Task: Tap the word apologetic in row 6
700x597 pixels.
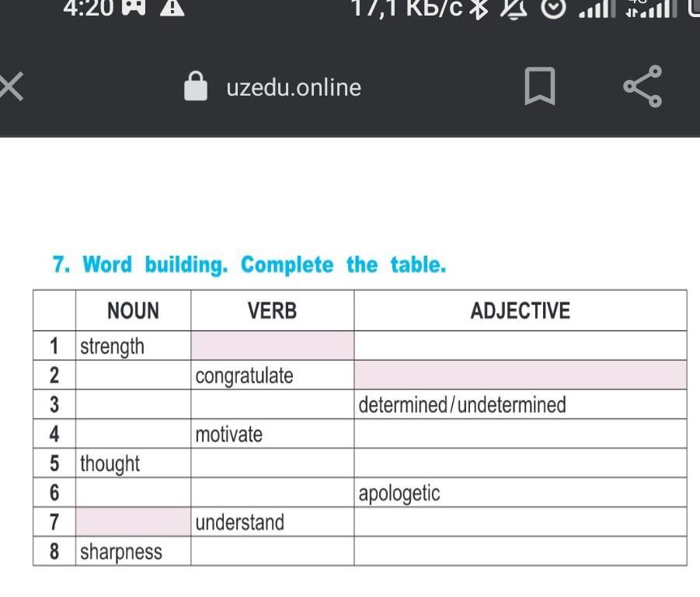Action: (x=399, y=494)
